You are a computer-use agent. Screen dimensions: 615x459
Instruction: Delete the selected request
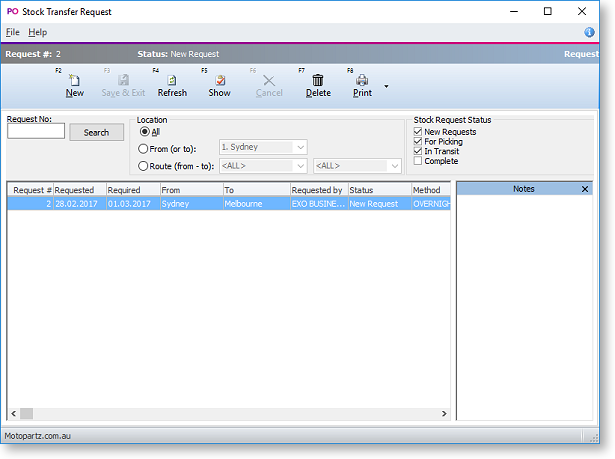(318, 85)
